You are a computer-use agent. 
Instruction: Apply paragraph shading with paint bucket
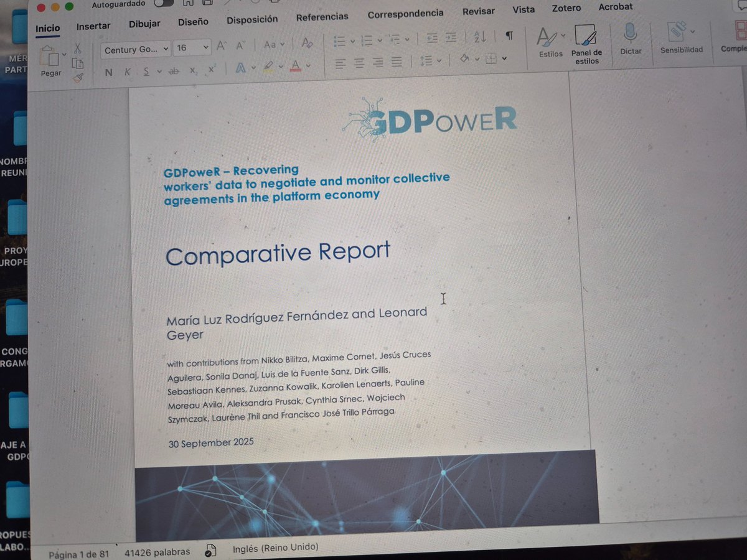click(x=464, y=59)
